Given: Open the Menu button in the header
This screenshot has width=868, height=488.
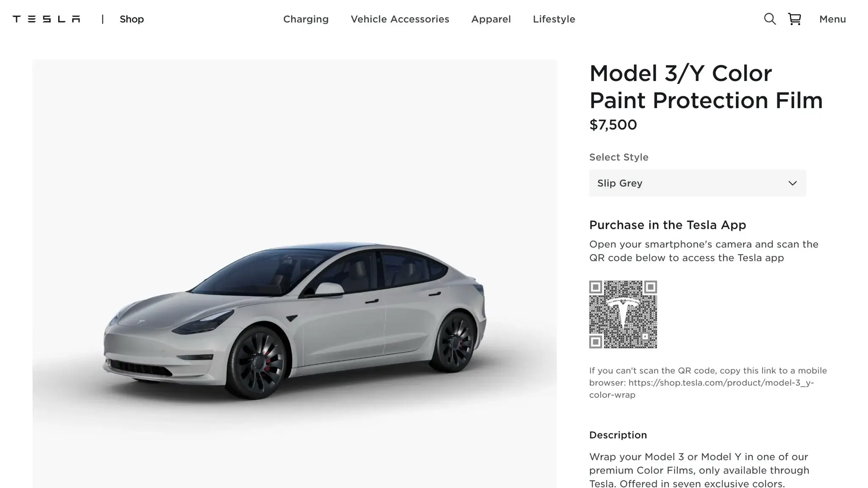Looking at the screenshot, I should click(x=832, y=19).
